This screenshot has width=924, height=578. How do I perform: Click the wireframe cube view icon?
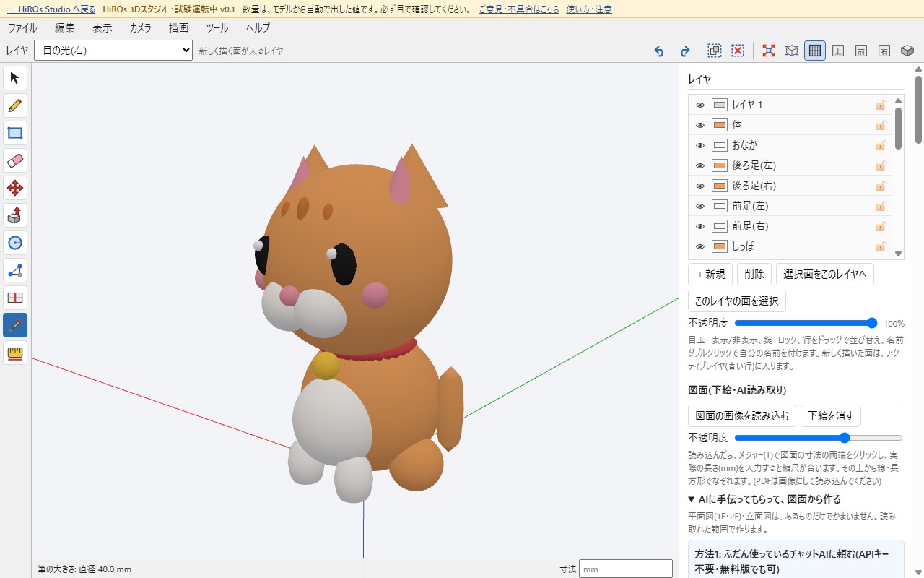coord(792,51)
